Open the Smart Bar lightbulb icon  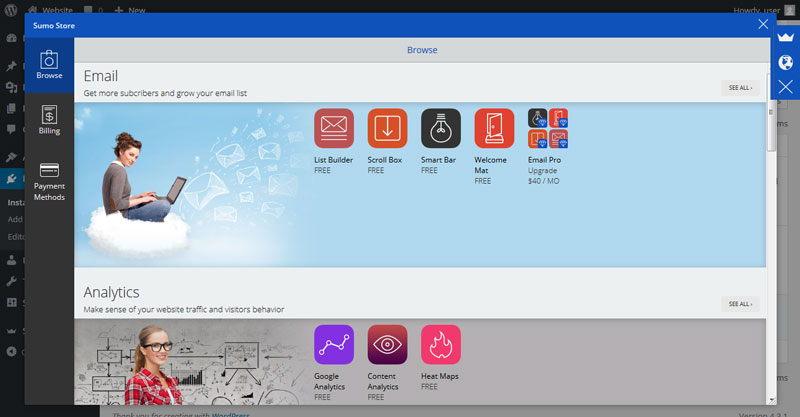441,128
